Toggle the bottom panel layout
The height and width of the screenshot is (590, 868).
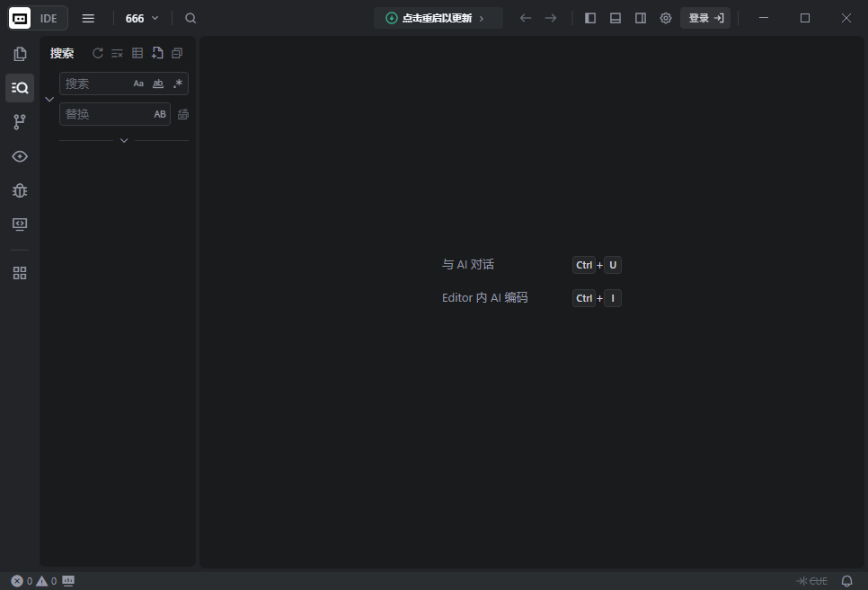(615, 18)
